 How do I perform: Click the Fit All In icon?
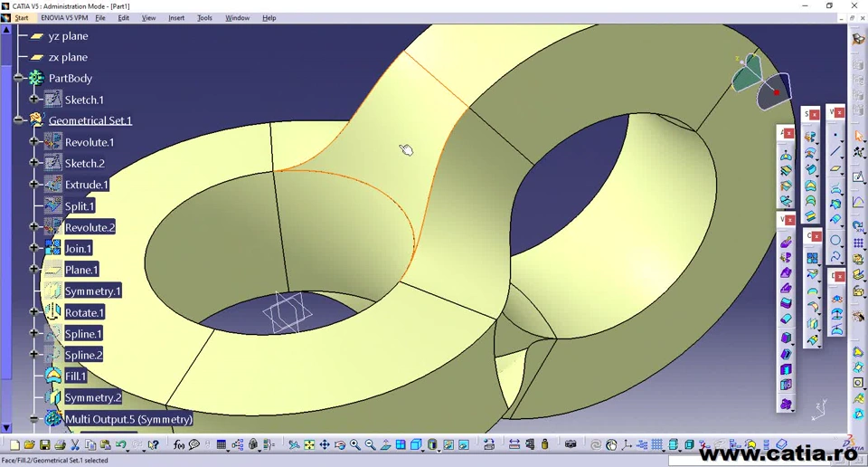(309, 445)
